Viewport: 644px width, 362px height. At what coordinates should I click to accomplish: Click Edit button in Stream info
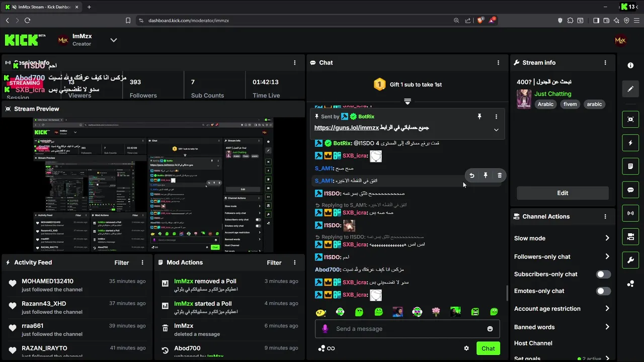562,193
